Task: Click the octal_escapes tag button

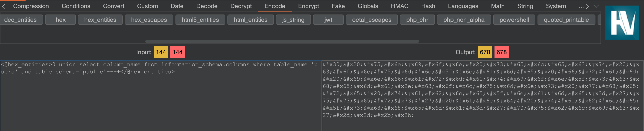Action: click(x=371, y=20)
